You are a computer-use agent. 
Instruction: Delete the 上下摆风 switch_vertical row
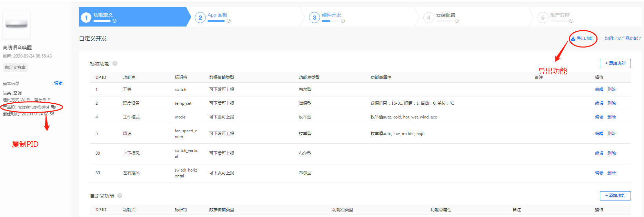pyautogui.click(x=612, y=153)
